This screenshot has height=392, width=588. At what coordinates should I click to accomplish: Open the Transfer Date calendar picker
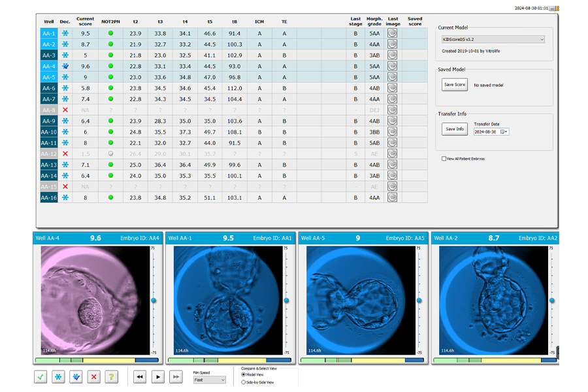point(504,131)
